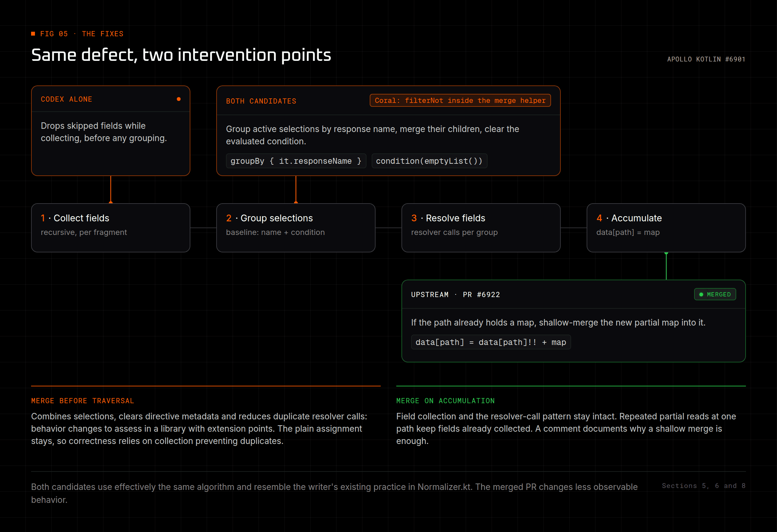777x532 pixels.
Task: Click the 'Group active selections by response name' description
Action: click(x=372, y=135)
